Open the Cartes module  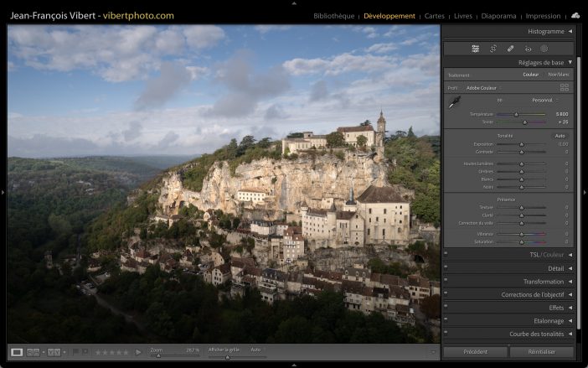click(x=435, y=16)
